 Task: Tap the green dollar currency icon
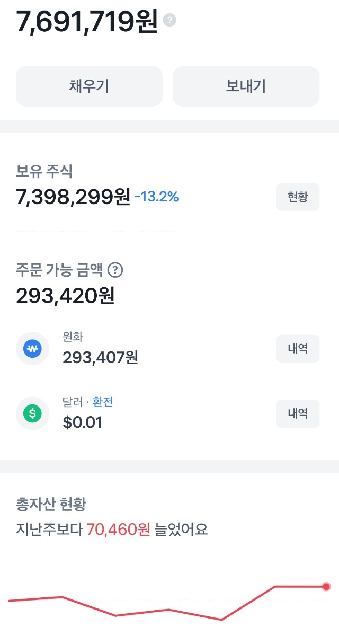click(32, 413)
